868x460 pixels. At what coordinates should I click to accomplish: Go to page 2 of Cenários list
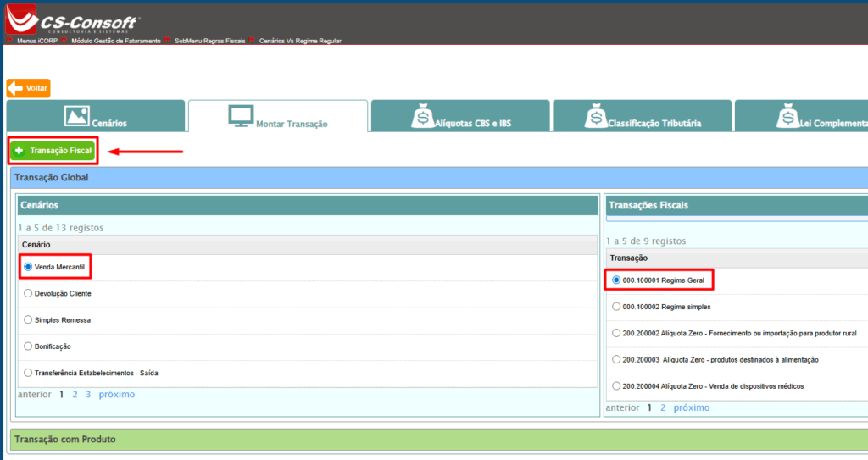[x=75, y=395]
